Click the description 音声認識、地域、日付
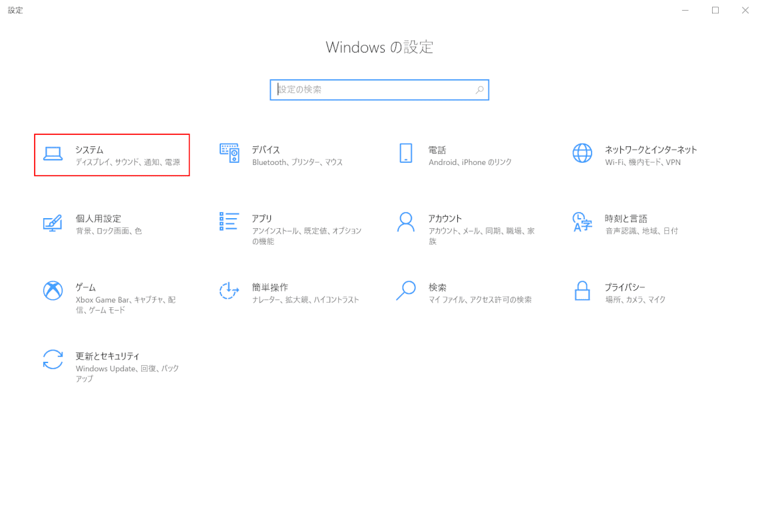The image size is (760, 532). click(642, 231)
